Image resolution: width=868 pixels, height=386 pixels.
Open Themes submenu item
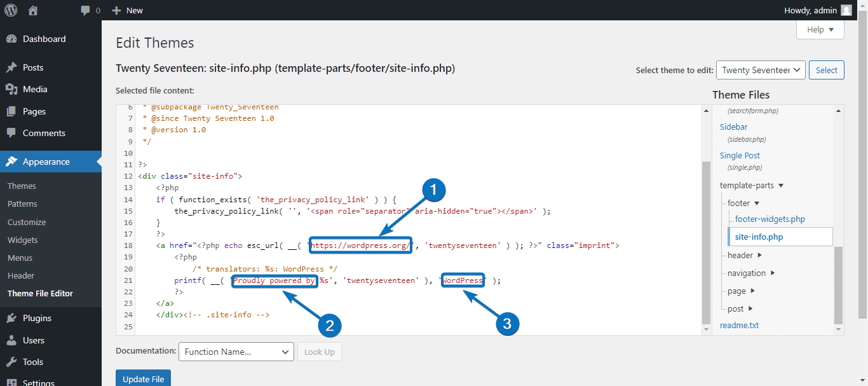tap(22, 186)
